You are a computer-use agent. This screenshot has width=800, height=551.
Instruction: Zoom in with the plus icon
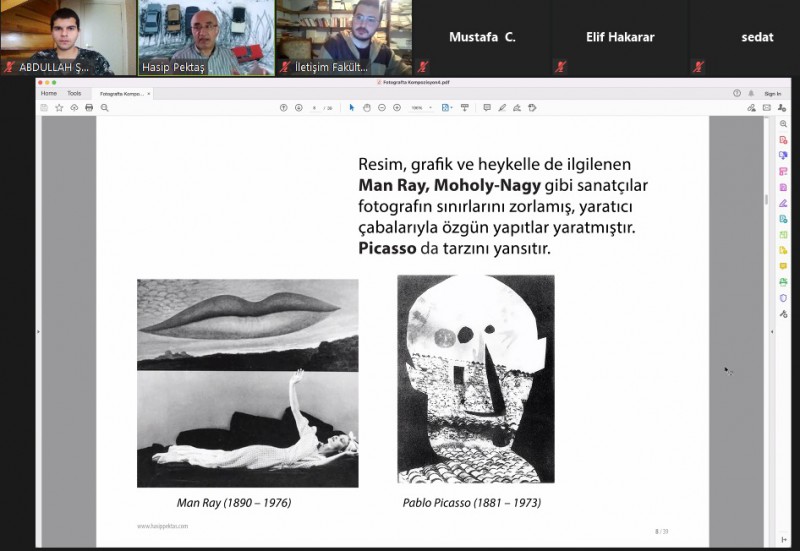[x=396, y=107]
